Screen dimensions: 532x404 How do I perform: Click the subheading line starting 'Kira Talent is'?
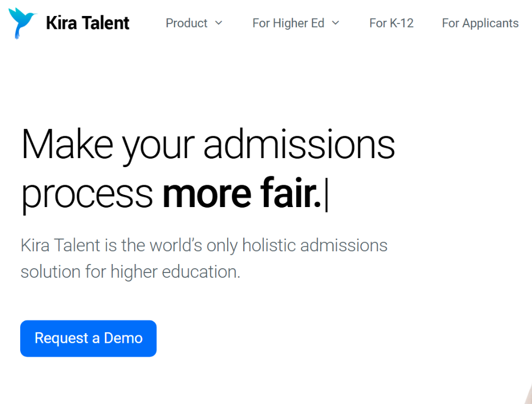point(204,245)
